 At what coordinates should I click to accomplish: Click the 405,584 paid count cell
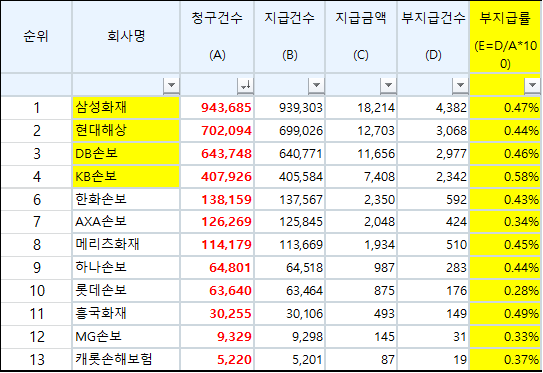290,177
